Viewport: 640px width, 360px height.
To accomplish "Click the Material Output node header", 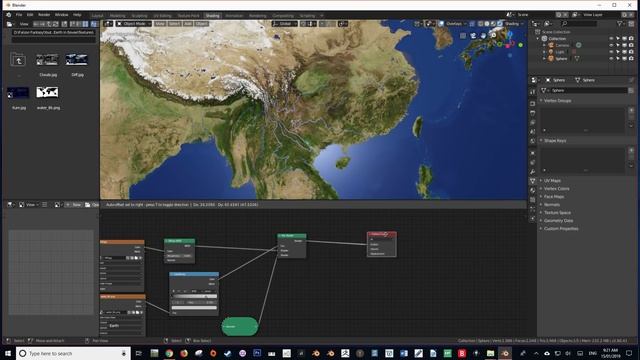I will tap(381, 234).
